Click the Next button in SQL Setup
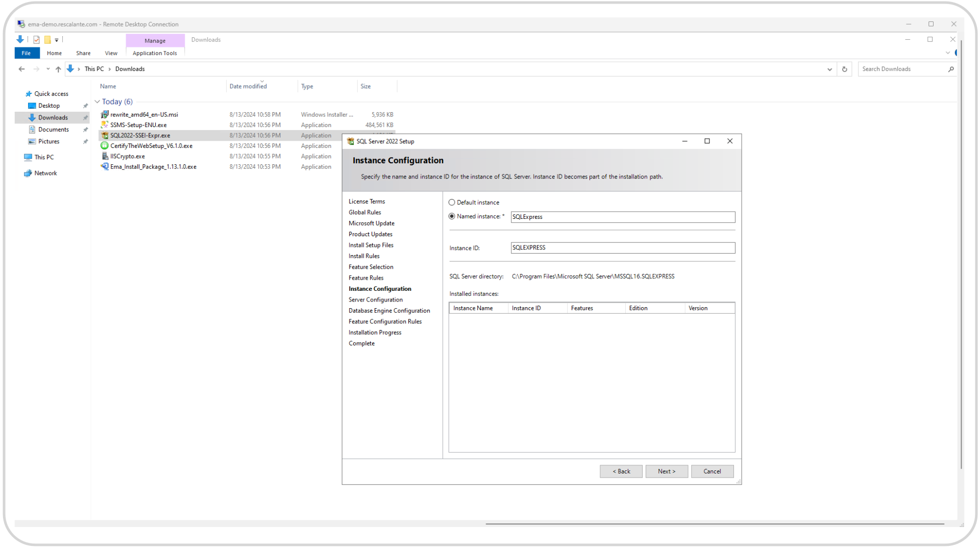The width and height of the screenshot is (980, 551). [x=667, y=471]
